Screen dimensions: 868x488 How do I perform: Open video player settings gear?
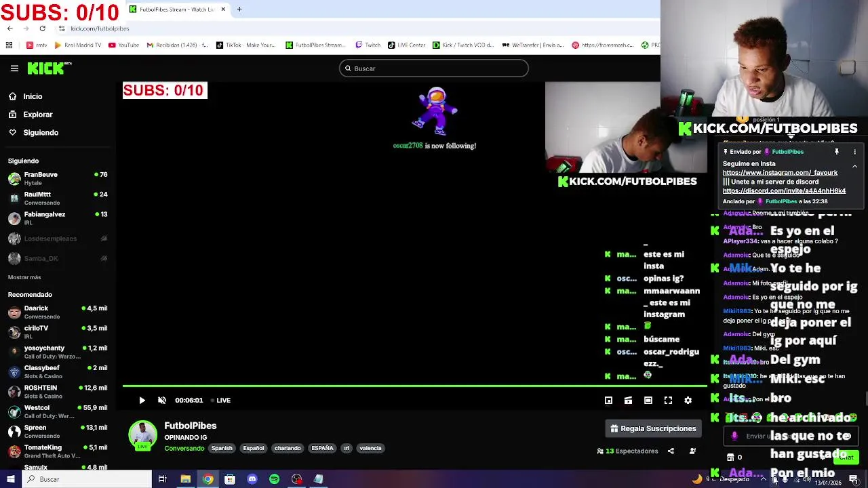[x=688, y=401]
